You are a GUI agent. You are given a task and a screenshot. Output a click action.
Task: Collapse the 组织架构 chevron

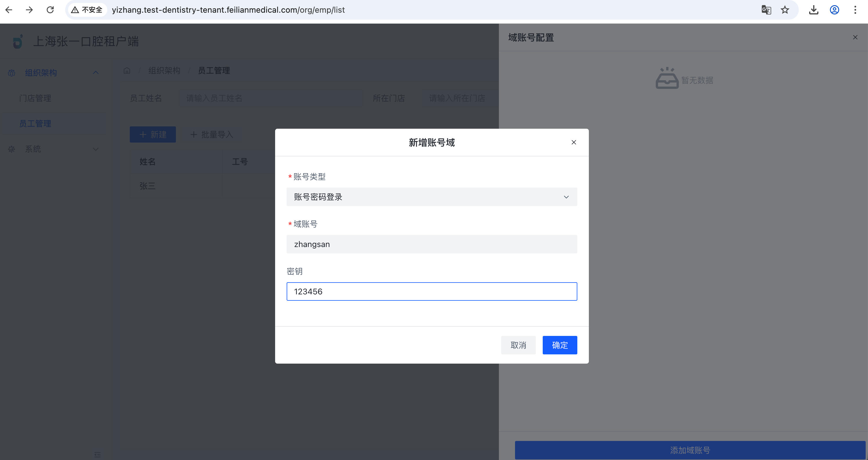tap(96, 72)
